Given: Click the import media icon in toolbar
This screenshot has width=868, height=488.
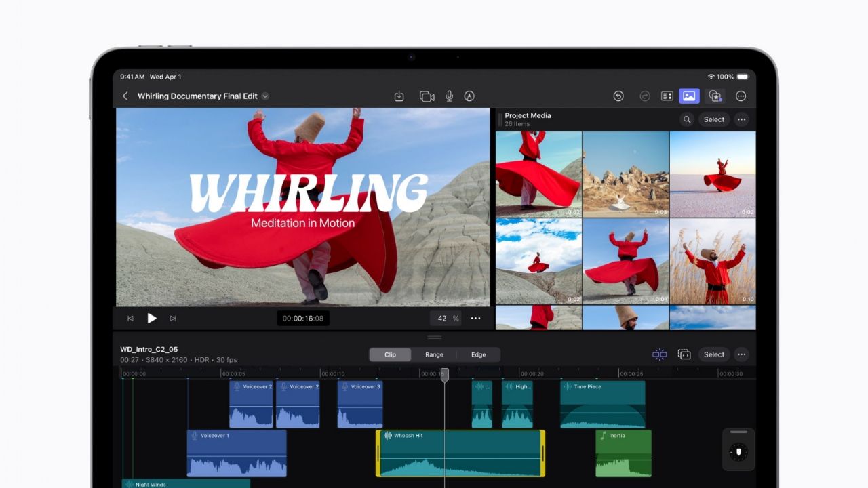Looking at the screenshot, I should coord(399,96).
